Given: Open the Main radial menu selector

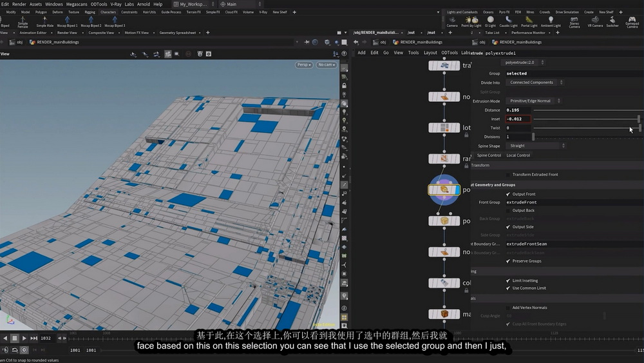Looking at the screenshot, I should coord(240,4).
